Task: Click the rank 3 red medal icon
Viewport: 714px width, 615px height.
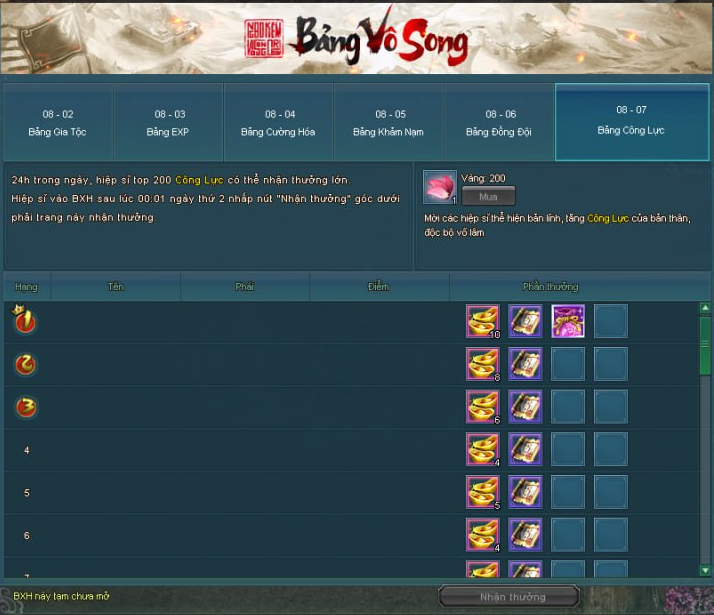Action: pos(26,407)
